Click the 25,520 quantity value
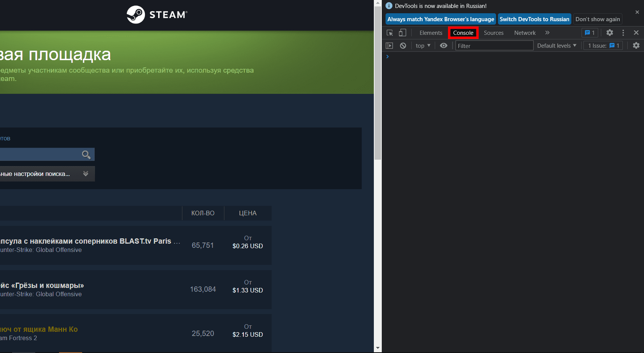 click(x=203, y=334)
